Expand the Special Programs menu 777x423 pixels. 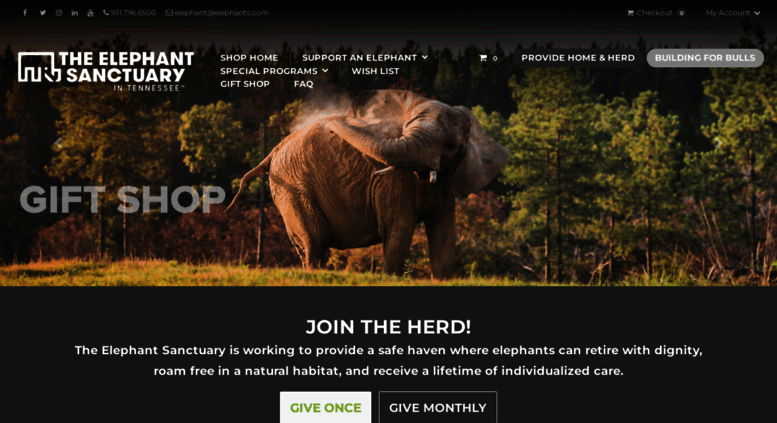pyautogui.click(x=274, y=71)
